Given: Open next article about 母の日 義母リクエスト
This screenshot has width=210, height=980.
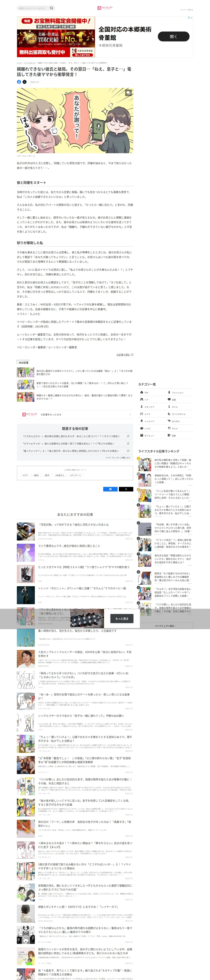Looking at the screenshot, I should coord(75,372).
